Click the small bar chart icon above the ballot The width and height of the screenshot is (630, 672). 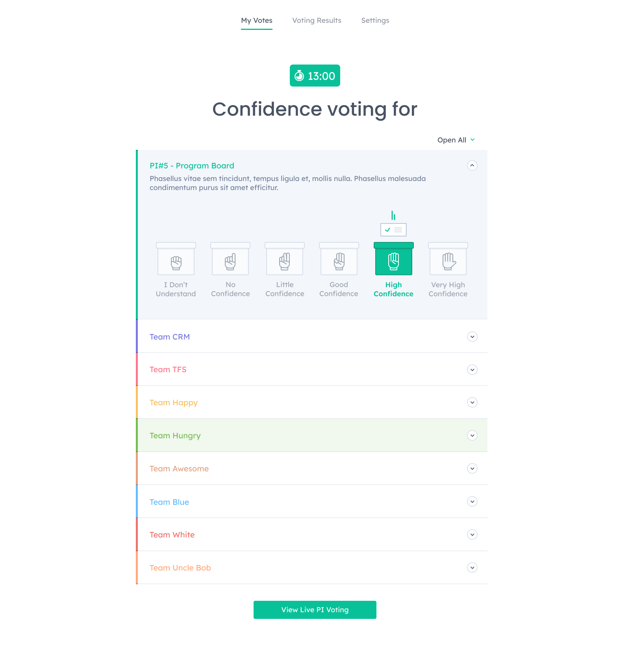click(393, 215)
